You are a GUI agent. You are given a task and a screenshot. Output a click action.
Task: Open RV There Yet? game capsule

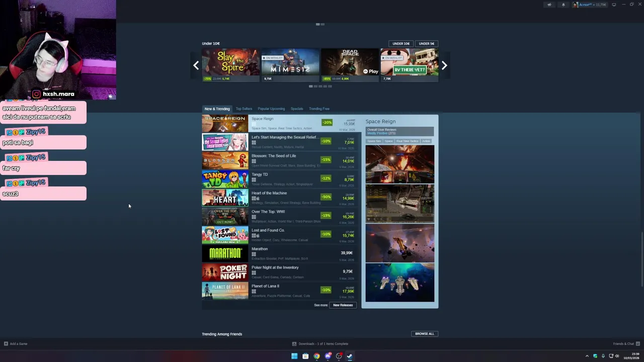[x=410, y=65]
